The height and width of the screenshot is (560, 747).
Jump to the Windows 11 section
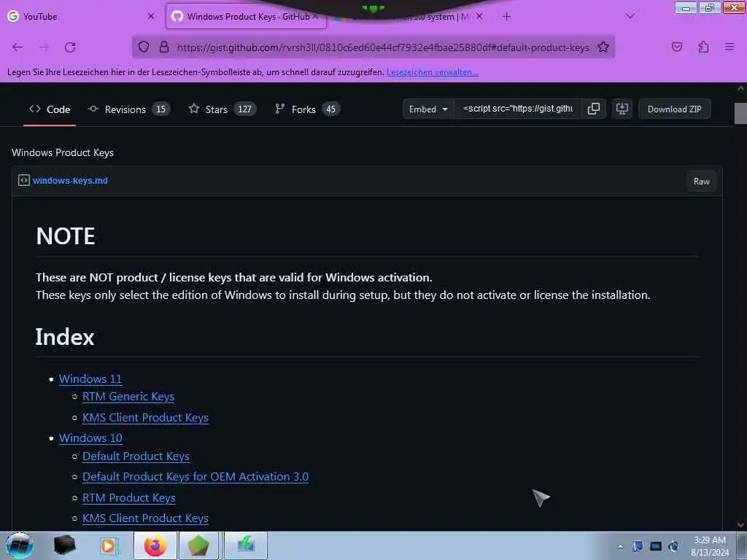(90, 379)
